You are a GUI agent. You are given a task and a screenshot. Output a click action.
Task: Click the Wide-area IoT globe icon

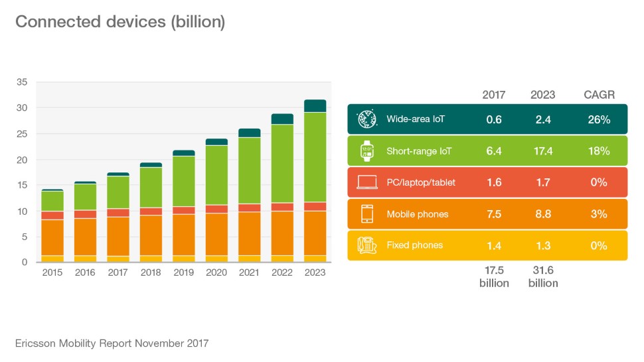pos(366,120)
